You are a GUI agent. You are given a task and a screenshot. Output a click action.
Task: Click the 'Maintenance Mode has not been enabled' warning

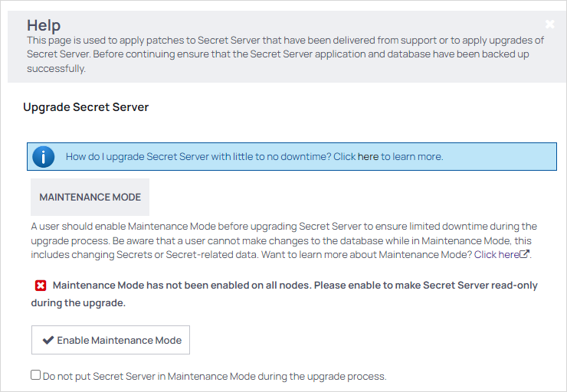[x=295, y=285]
